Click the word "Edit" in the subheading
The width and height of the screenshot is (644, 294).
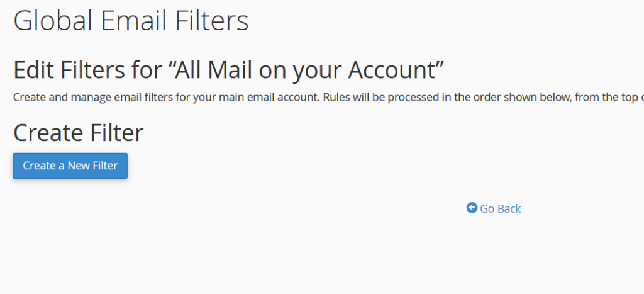(33, 69)
